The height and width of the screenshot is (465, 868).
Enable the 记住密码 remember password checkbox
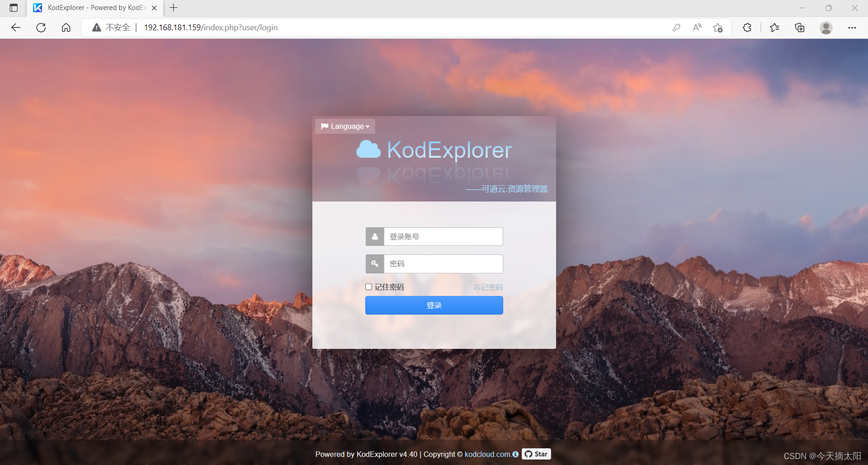369,287
